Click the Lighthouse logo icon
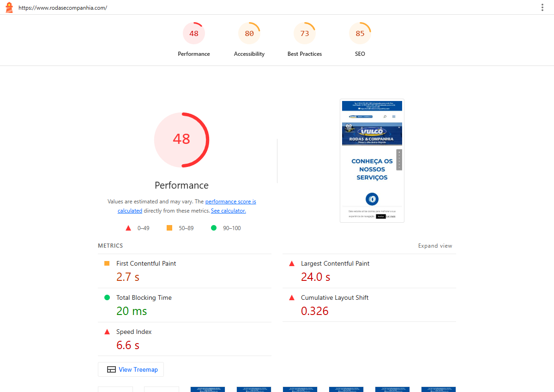The height and width of the screenshot is (392, 554). pos(9,7)
